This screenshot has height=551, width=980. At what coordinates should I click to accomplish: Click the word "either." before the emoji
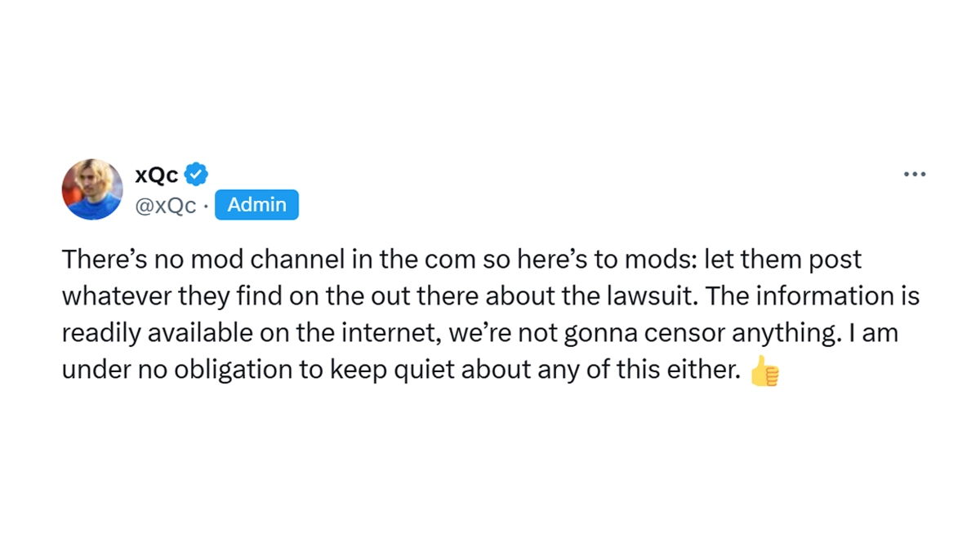point(704,370)
